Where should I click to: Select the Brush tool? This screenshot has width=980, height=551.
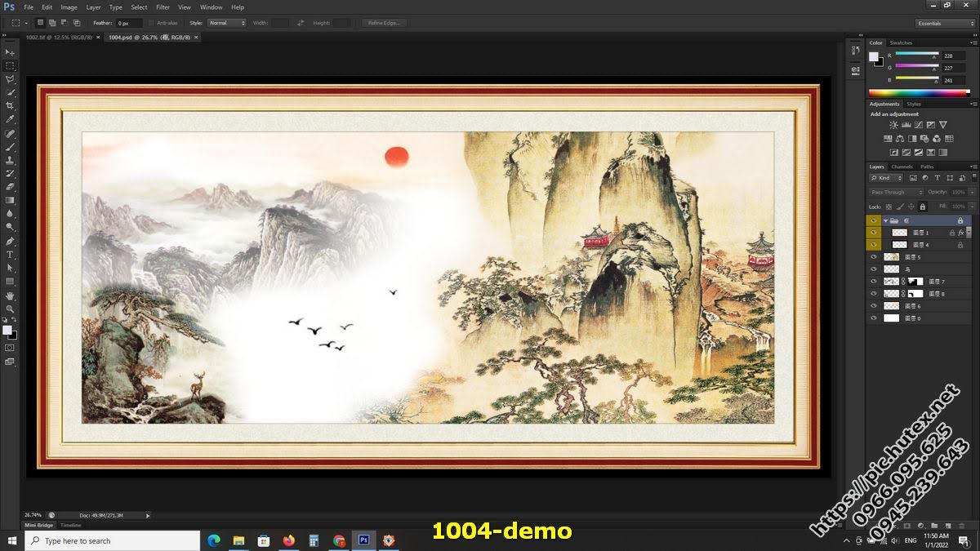point(10,147)
